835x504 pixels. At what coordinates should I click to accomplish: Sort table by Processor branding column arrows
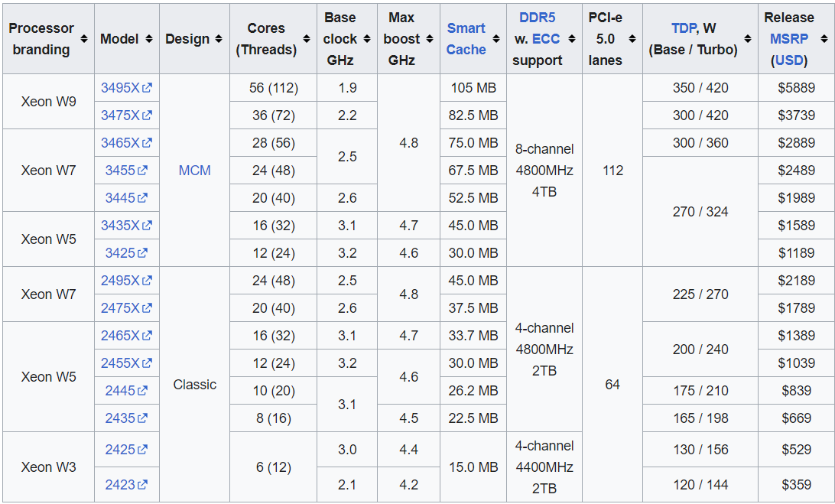(x=84, y=39)
